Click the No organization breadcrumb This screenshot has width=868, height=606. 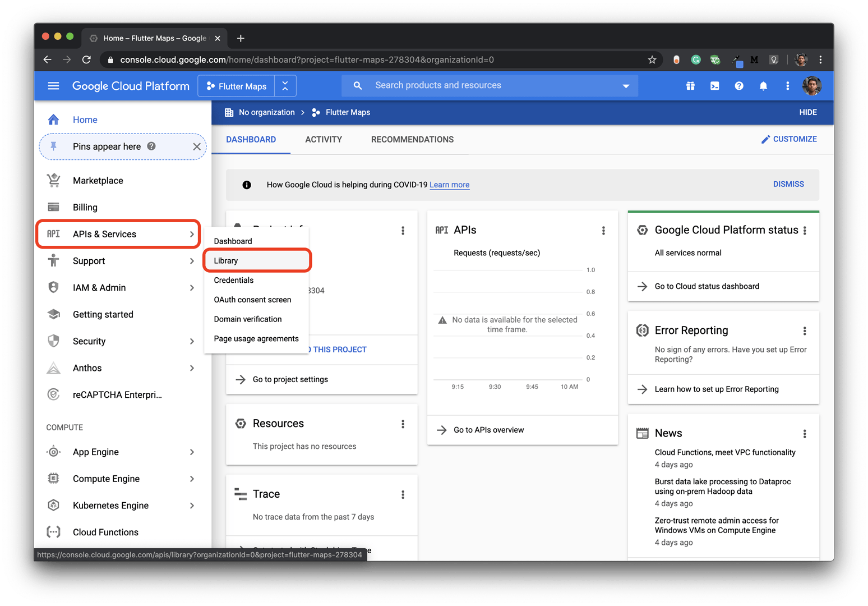click(260, 112)
